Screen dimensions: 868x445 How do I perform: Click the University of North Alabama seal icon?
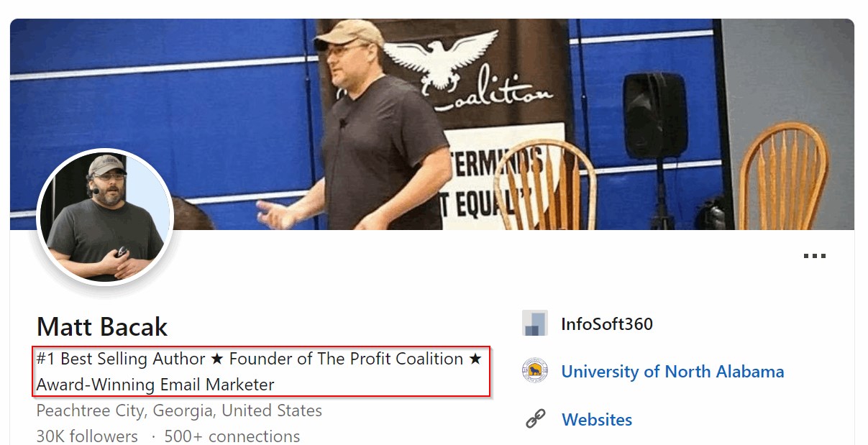point(535,371)
